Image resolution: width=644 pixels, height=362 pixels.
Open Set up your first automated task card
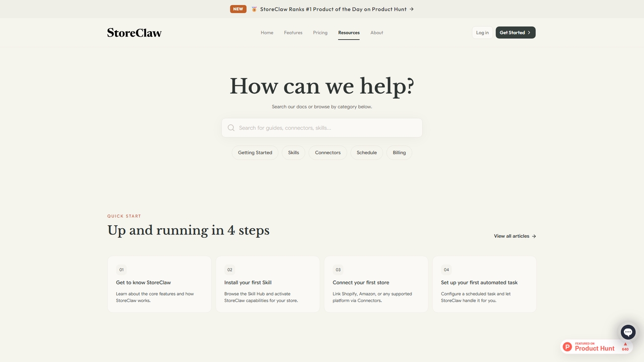pyautogui.click(x=485, y=284)
